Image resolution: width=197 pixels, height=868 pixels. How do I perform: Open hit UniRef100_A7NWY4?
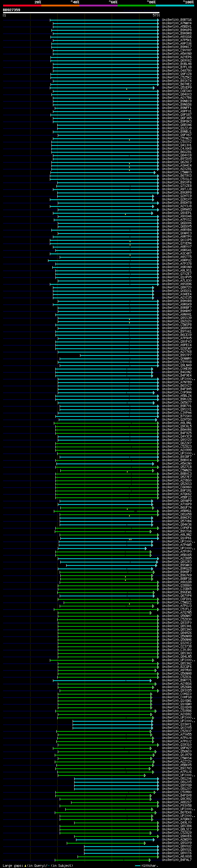pos(177,23)
